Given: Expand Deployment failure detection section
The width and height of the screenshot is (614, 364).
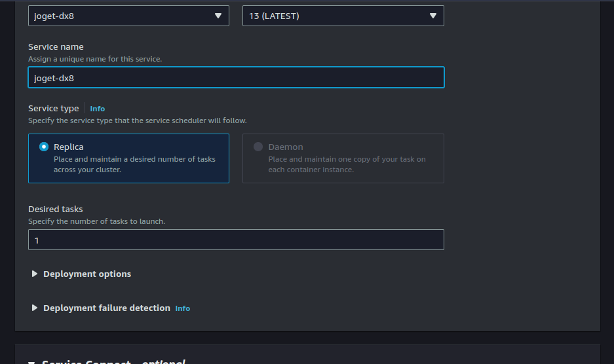Looking at the screenshot, I should 106,308.
